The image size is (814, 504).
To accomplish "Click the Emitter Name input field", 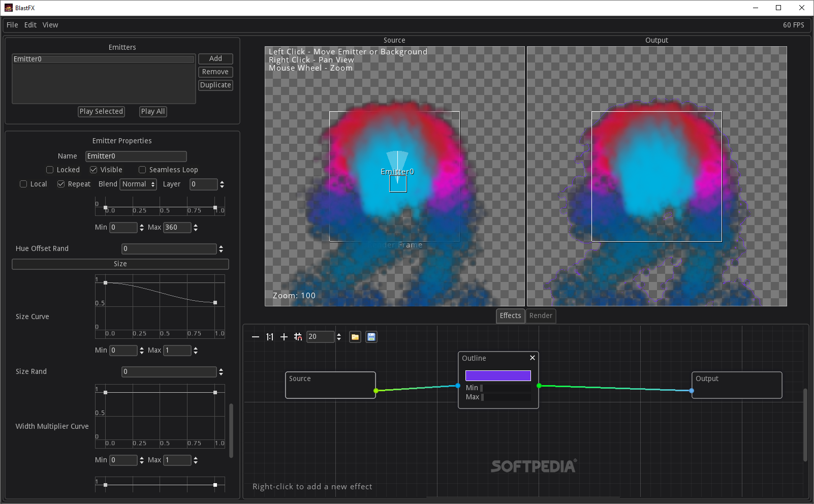I will [x=136, y=156].
